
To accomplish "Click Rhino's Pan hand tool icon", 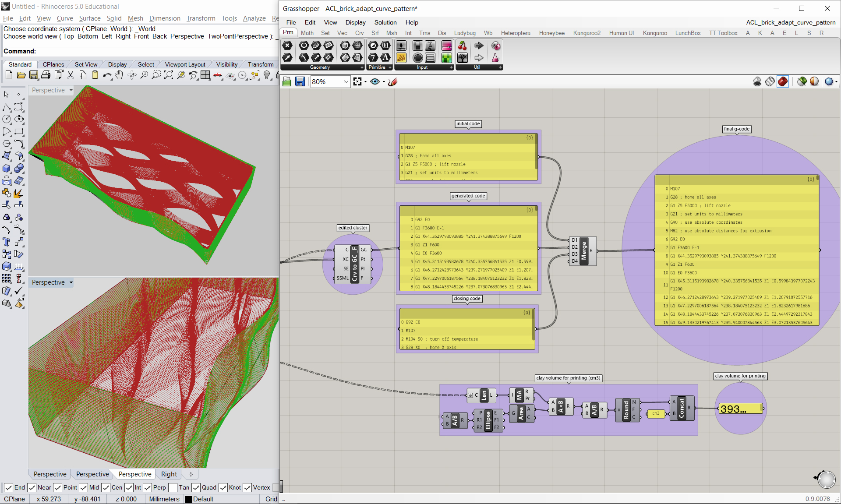I will coord(119,75).
